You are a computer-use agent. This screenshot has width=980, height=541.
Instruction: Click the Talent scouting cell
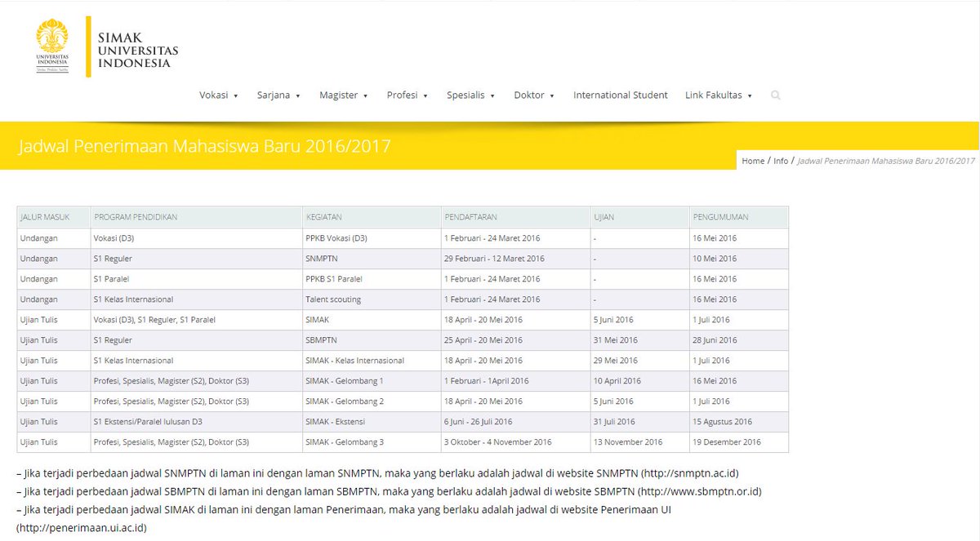tap(372, 299)
